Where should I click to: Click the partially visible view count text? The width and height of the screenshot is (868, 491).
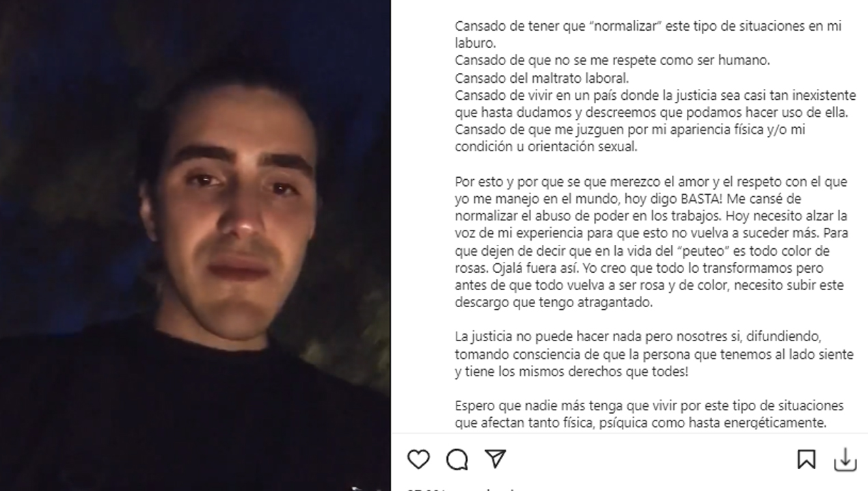point(465,488)
